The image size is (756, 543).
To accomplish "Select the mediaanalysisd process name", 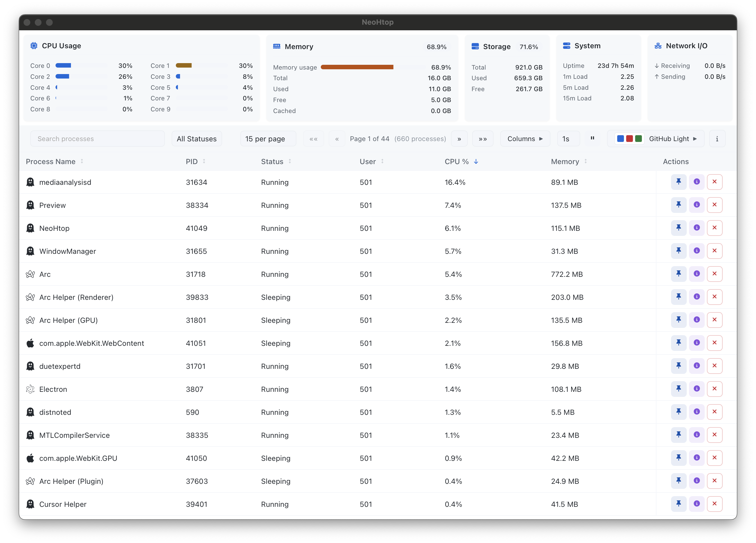I will pos(65,182).
